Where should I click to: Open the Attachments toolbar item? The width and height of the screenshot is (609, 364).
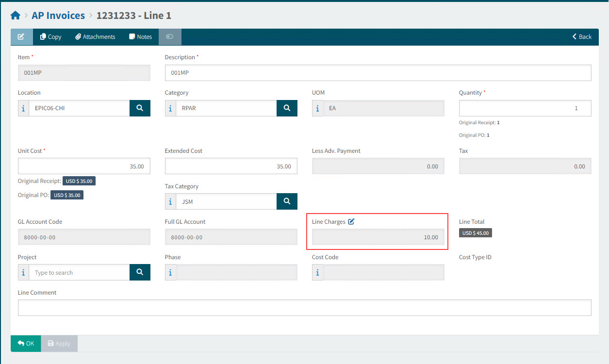click(x=95, y=37)
